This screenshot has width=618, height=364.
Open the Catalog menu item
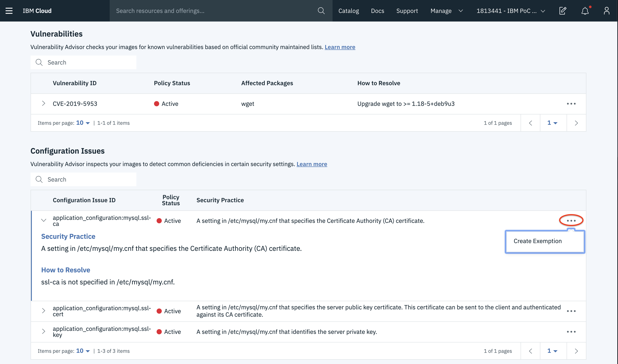pos(348,11)
